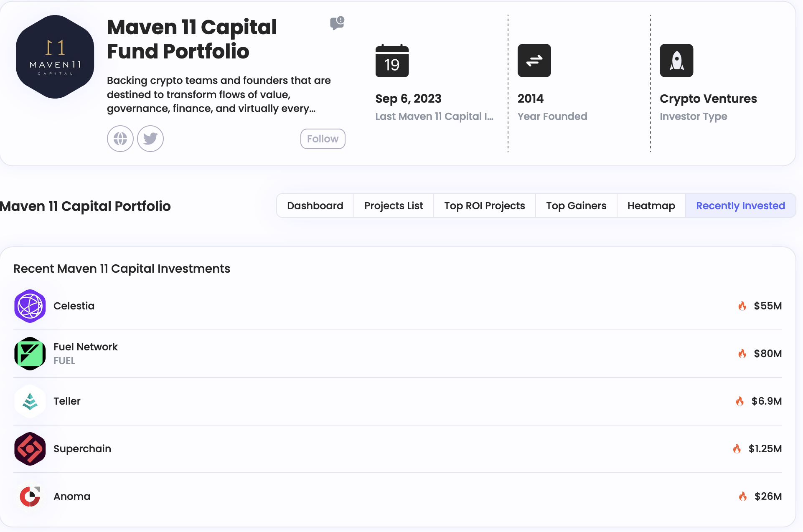This screenshot has height=532, width=803.
Task: Click the Superchain project logo
Action: pos(30,449)
